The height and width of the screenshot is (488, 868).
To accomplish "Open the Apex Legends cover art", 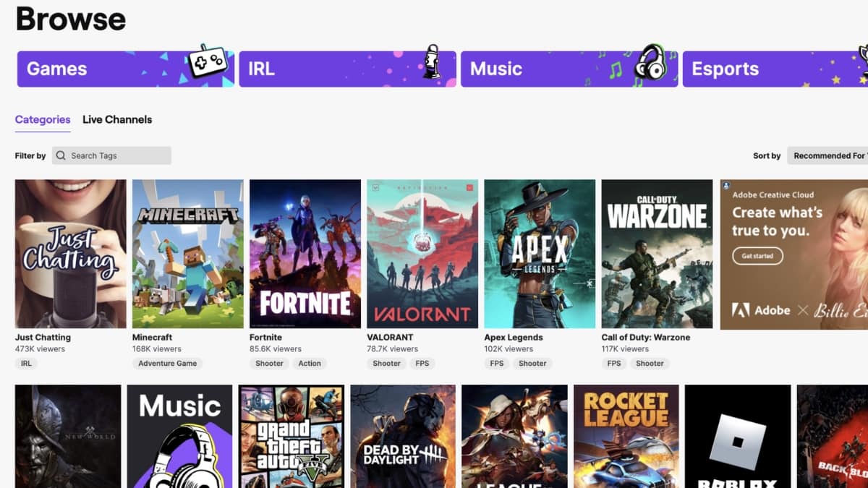I will tap(540, 254).
